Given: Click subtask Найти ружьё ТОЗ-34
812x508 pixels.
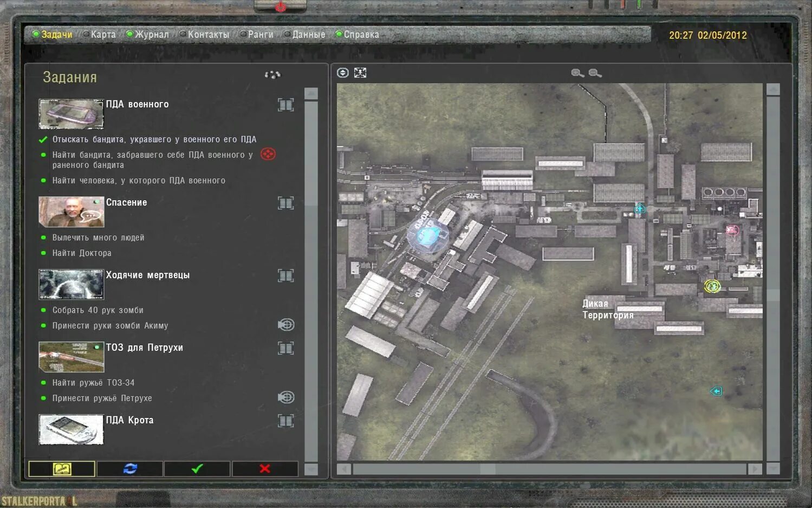Looking at the screenshot, I should point(93,383).
